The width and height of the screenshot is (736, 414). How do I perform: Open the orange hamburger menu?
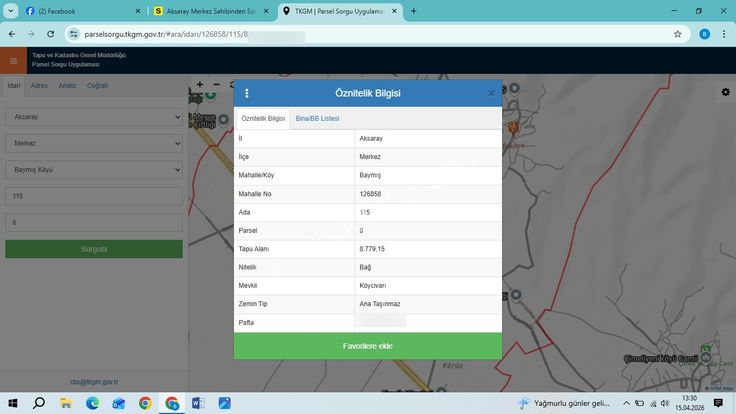13,60
